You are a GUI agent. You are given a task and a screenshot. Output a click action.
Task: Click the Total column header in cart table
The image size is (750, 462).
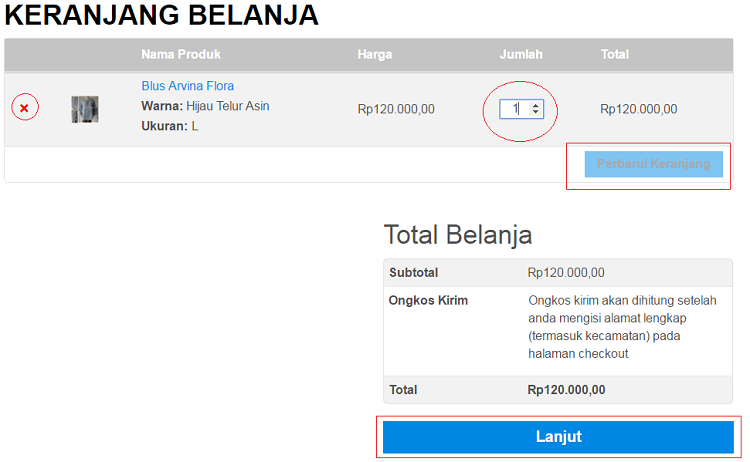coord(615,54)
